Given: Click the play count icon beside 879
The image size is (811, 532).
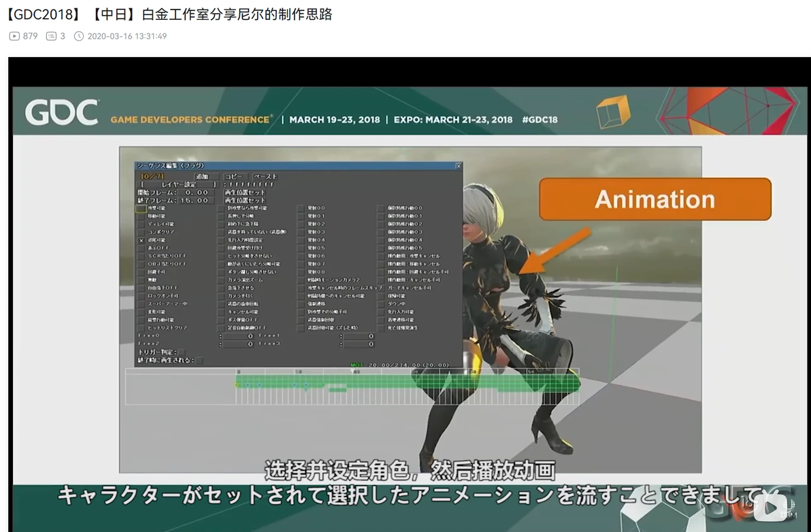Looking at the screenshot, I should [x=14, y=36].
